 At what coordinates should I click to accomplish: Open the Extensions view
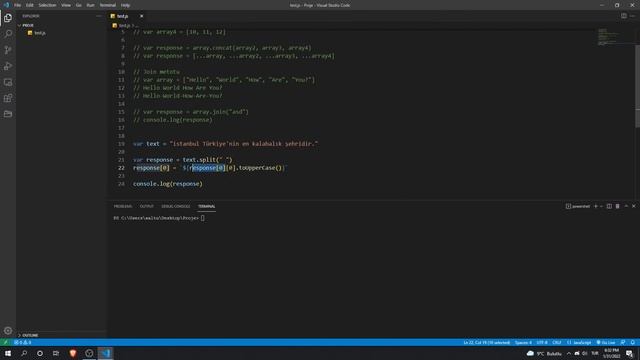tap(8, 98)
